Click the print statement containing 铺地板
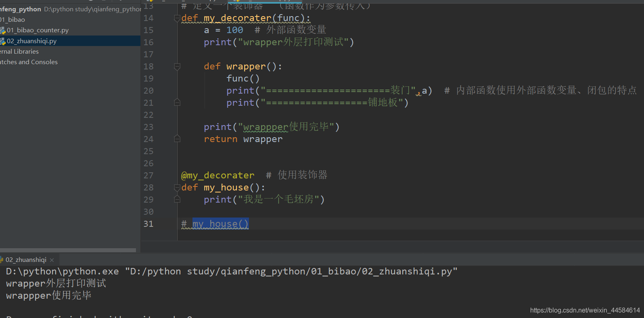 (x=318, y=103)
